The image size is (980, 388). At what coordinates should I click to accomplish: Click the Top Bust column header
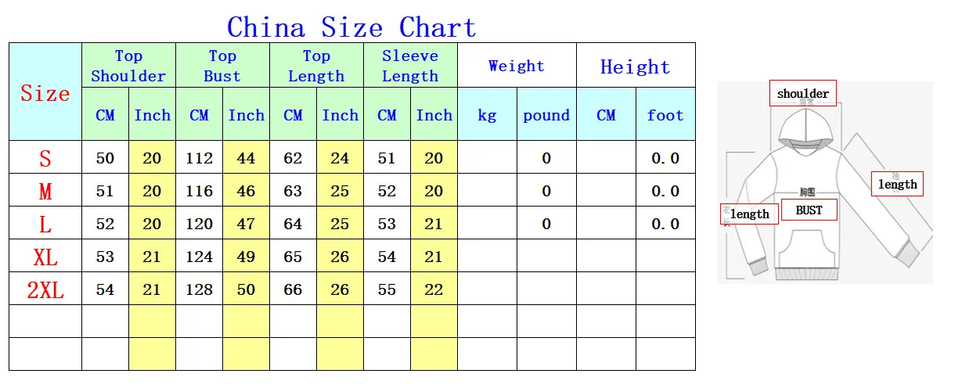[x=222, y=65]
